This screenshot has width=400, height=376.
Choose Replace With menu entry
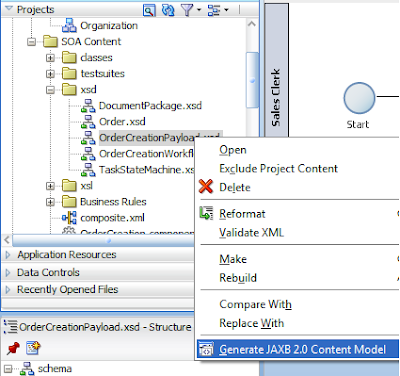(x=252, y=323)
